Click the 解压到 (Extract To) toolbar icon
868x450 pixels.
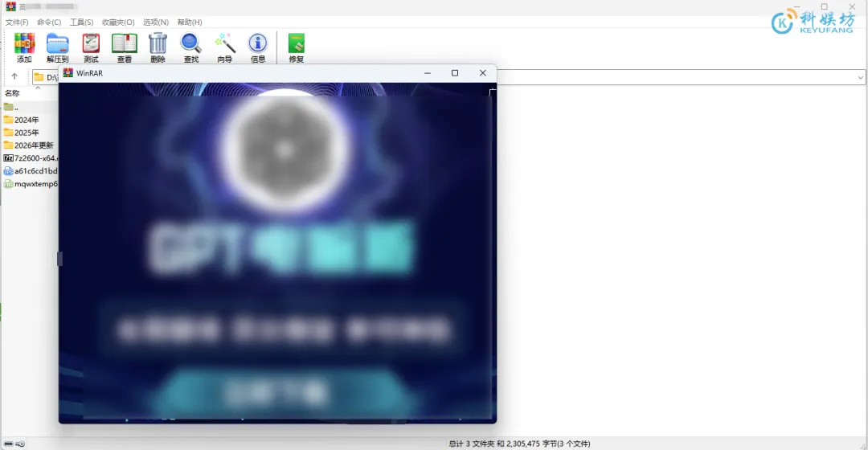(x=58, y=47)
